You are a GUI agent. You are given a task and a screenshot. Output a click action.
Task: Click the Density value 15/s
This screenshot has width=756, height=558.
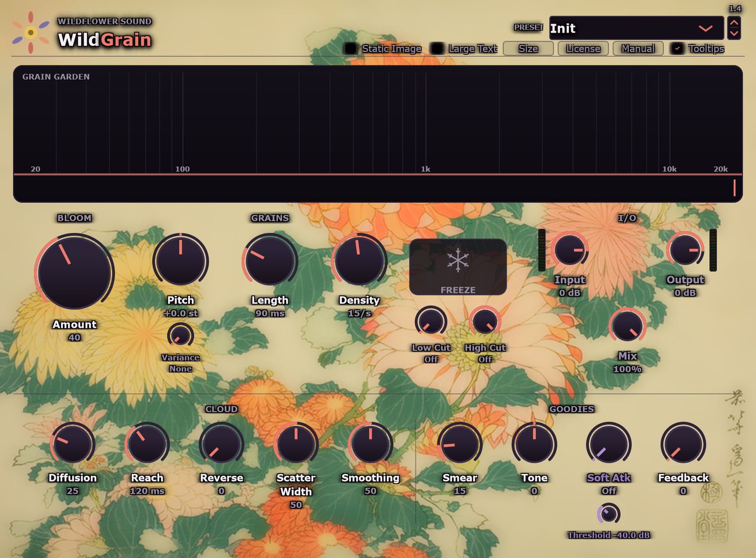pos(359,313)
